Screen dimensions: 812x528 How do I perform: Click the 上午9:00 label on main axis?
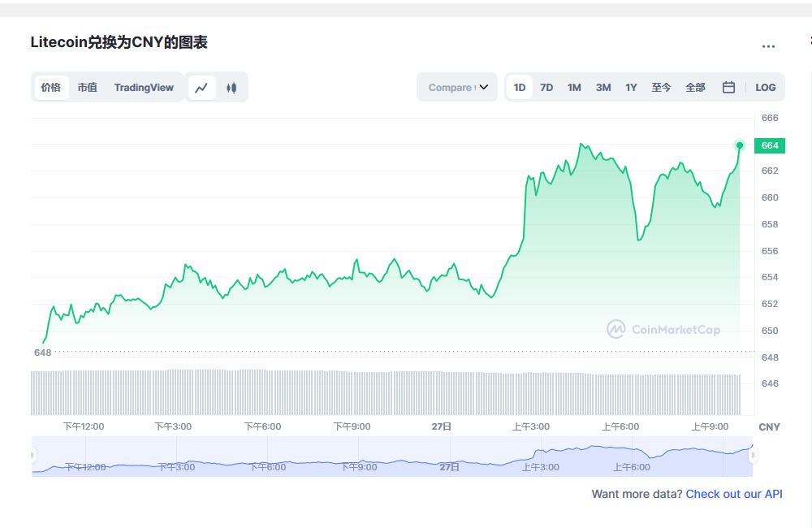(x=710, y=426)
